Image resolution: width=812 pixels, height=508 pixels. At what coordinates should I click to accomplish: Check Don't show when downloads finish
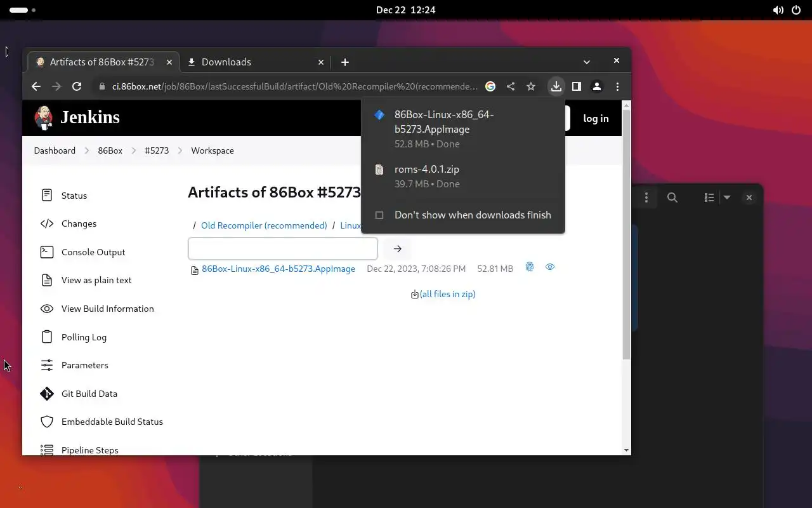click(x=379, y=215)
